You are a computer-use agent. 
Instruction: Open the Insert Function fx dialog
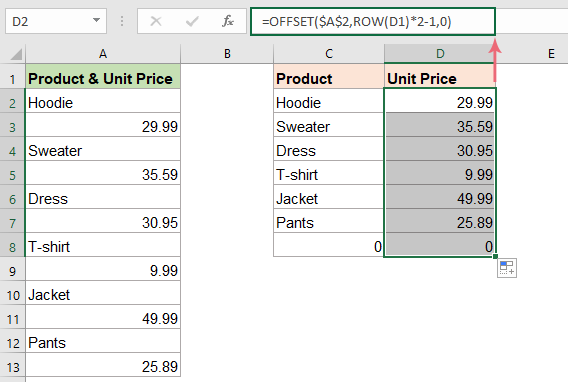pos(228,21)
